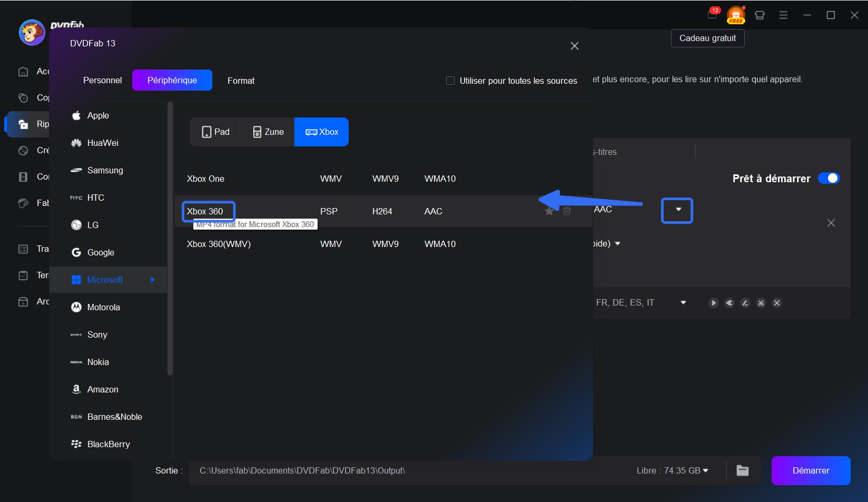Select HTC in the device brand list
The image size is (868, 502).
tap(108, 198)
